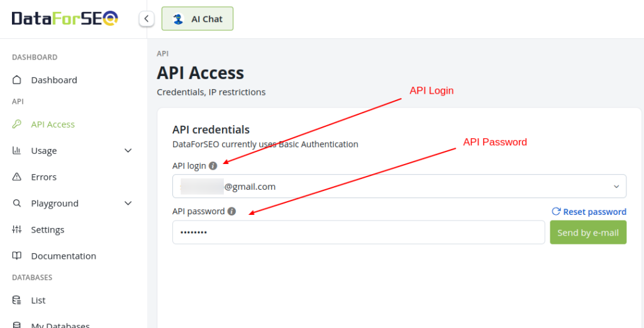644x328 pixels.
Task: Select API Access in the sidebar
Action: tap(53, 124)
